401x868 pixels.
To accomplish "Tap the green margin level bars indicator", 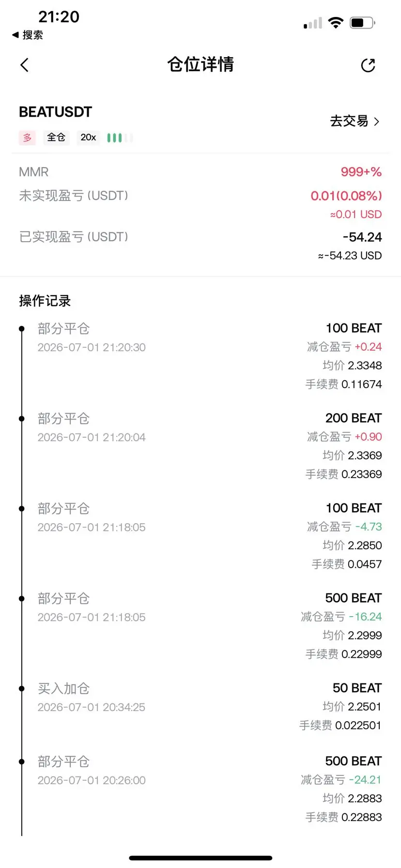I will click(120, 138).
